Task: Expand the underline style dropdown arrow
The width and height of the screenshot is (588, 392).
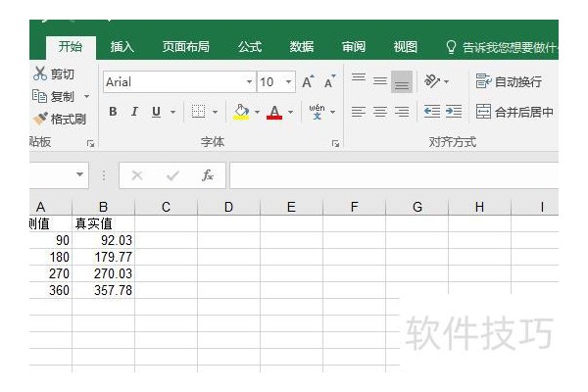Action: pyautogui.click(x=172, y=112)
